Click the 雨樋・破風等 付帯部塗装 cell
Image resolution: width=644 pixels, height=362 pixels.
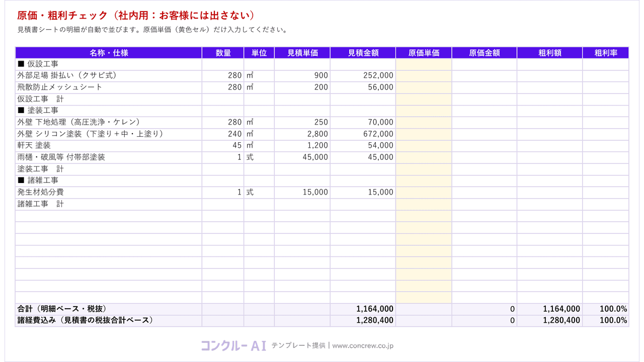pos(109,157)
